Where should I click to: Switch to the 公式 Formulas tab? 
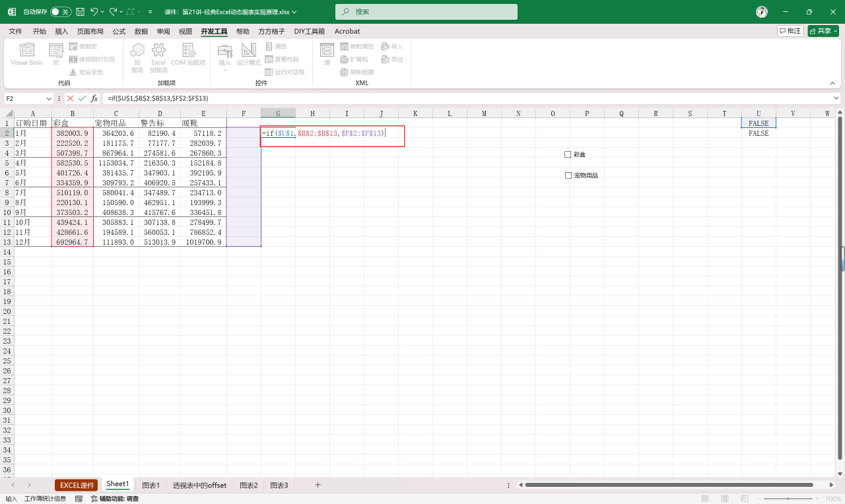(x=119, y=31)
